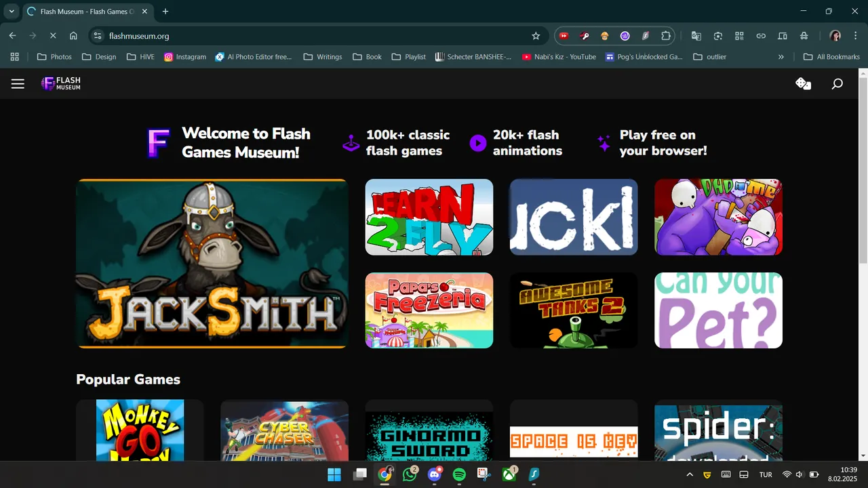
Task: Open the Jacksmith featured game
Action: coord(212,264)
